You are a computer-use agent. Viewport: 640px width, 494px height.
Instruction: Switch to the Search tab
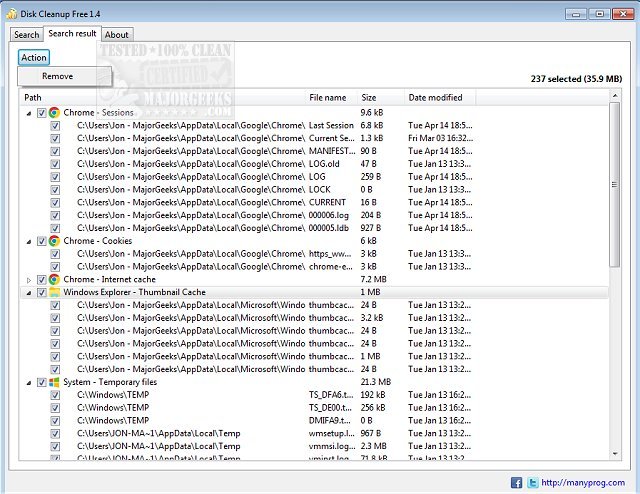pyautogui.click(x=27, y=35)
